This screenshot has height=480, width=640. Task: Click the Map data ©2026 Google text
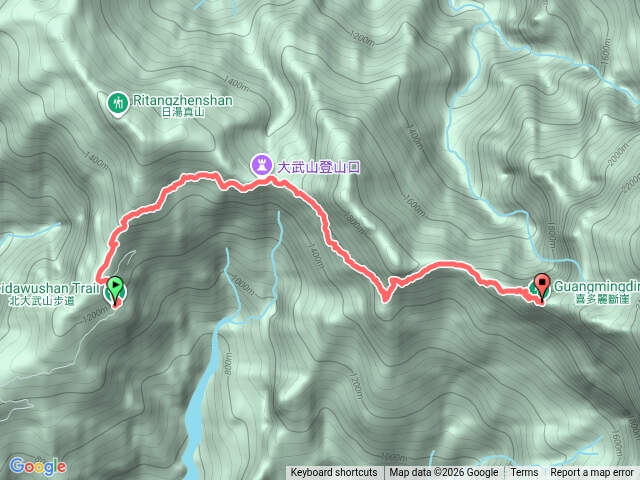(x=444, y=473)
